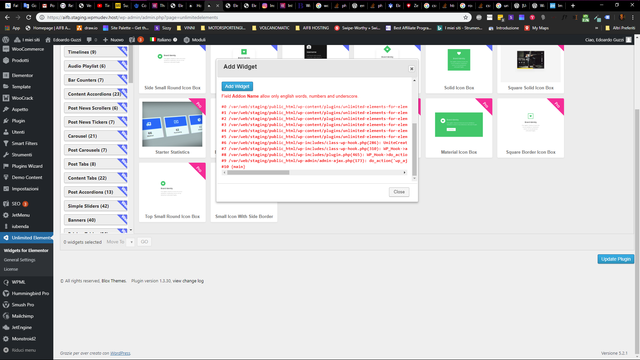Click the Hummingbird Pro sidebar icon
This screenshot has width=640, height=360.
[6, 293]
